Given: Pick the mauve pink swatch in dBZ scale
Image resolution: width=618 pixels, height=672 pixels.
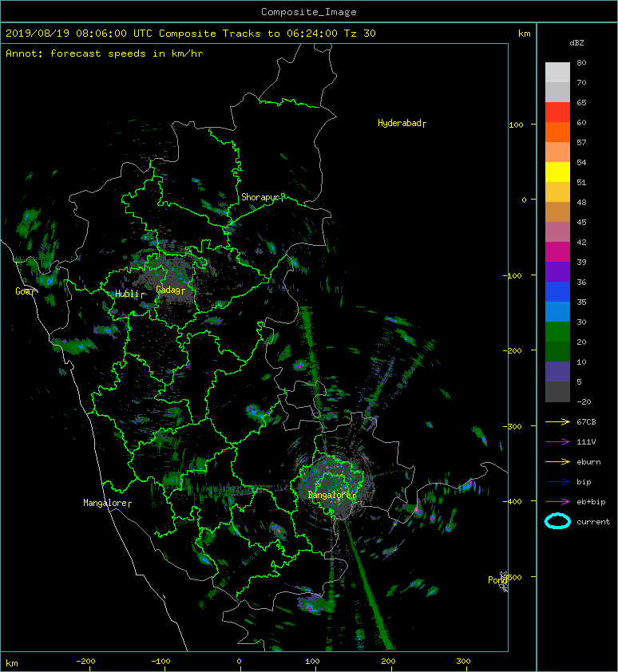Looking at the screenshot, I should 557,232.
